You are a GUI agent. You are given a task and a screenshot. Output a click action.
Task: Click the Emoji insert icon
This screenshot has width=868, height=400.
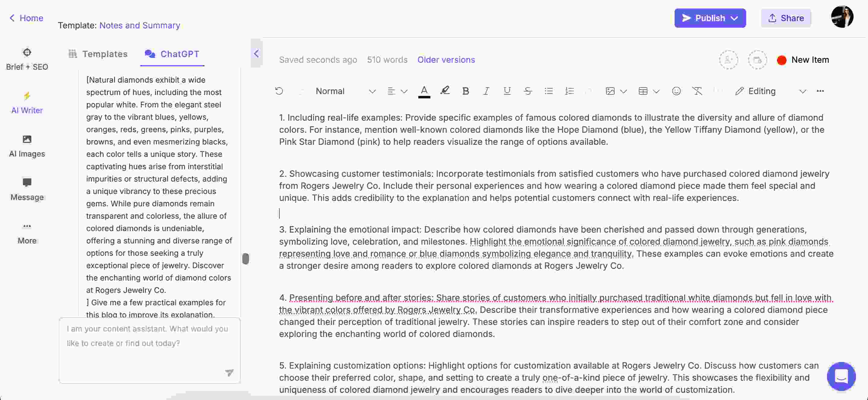click(x=677, y=90)
